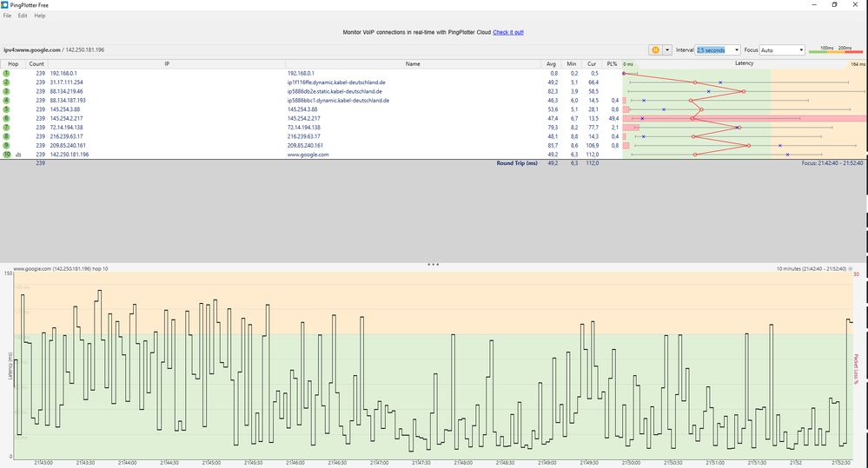Viewport: 868px width, 468px height.
Task: Select the hop 2 green circle icon
Action: (7, 82)
